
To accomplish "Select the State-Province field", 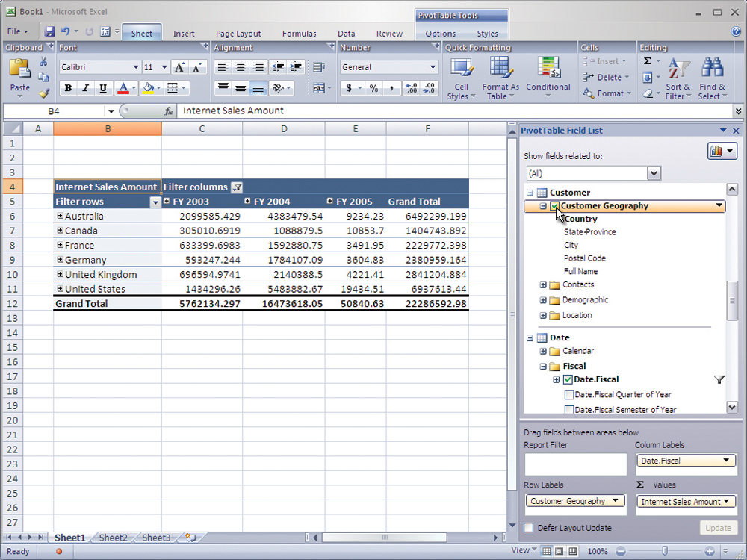I will (590, 232).
